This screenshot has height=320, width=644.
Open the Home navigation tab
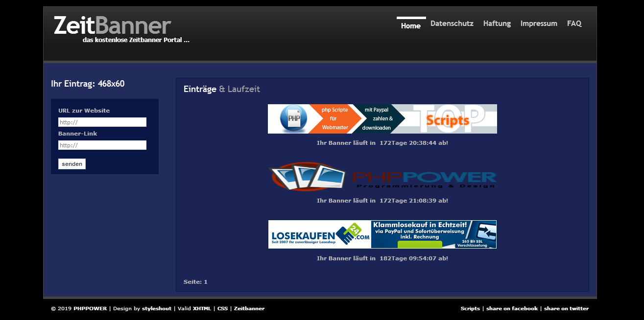(410, 25)
